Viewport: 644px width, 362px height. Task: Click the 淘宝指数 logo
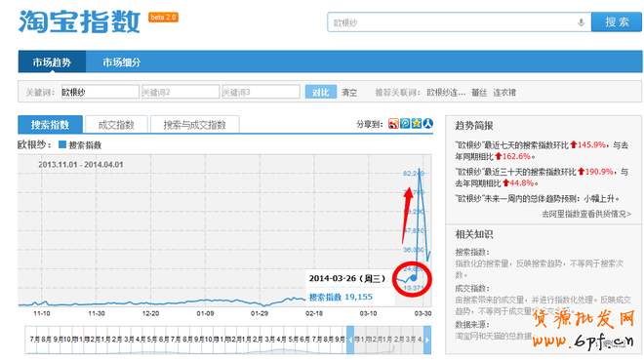79,21
